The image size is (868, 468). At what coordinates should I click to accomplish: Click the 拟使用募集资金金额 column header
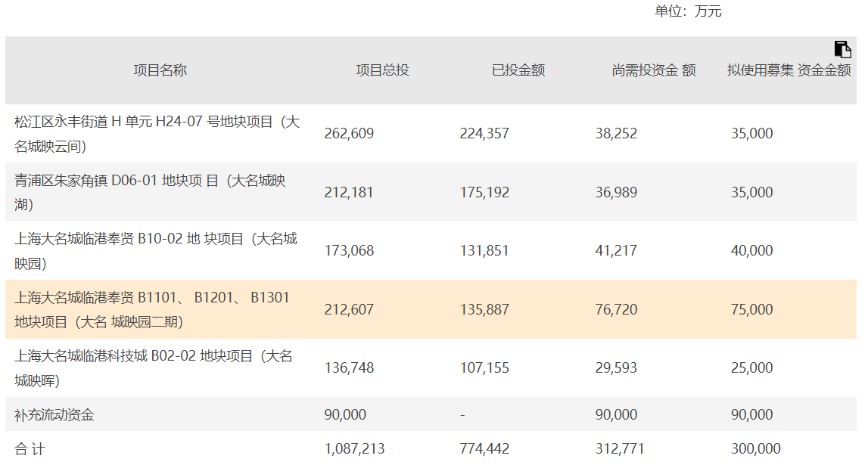coord(789,70)
